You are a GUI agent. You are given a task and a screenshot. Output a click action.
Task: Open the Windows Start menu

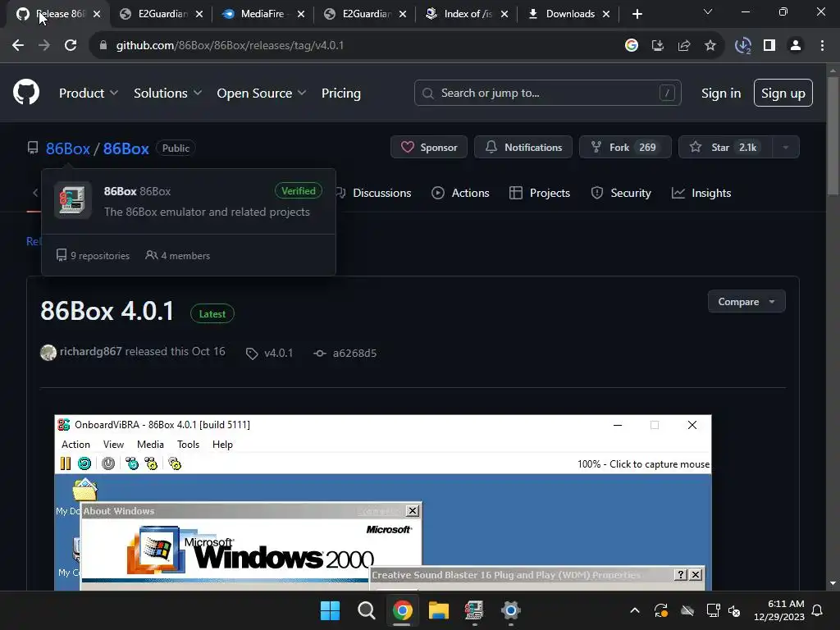(x=330, y=610)
